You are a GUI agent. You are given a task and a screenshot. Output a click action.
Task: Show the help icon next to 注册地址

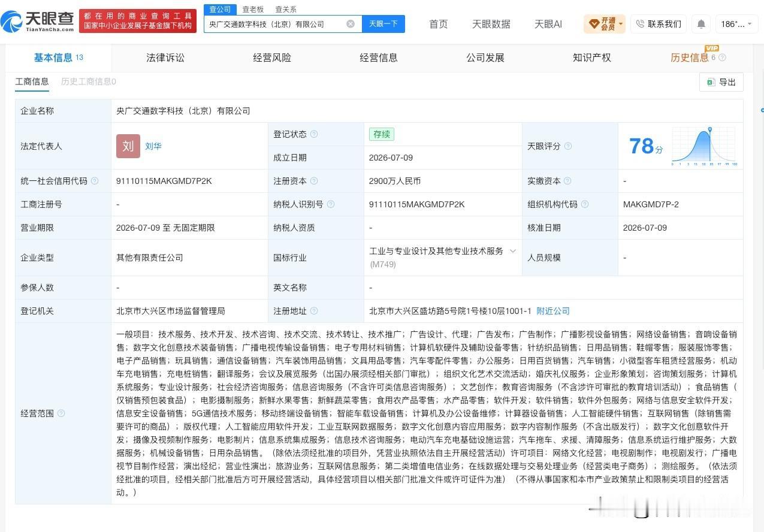pyautogui.click(x=314, y=311)
